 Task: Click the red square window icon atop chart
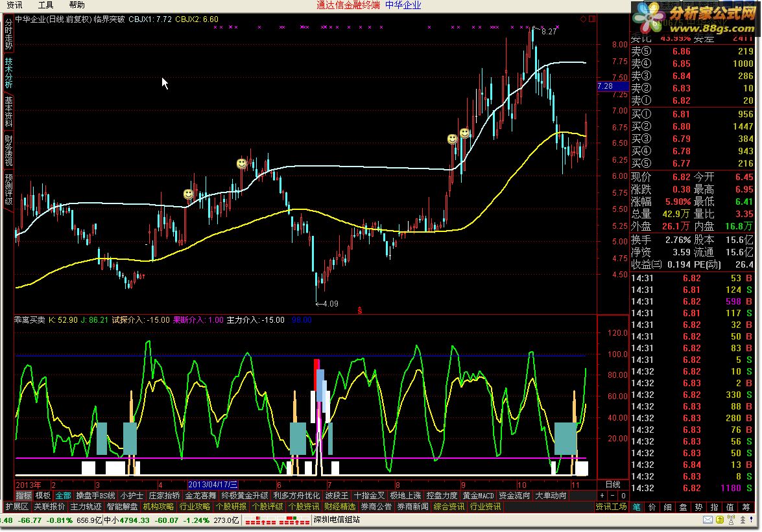click(592, 19)
